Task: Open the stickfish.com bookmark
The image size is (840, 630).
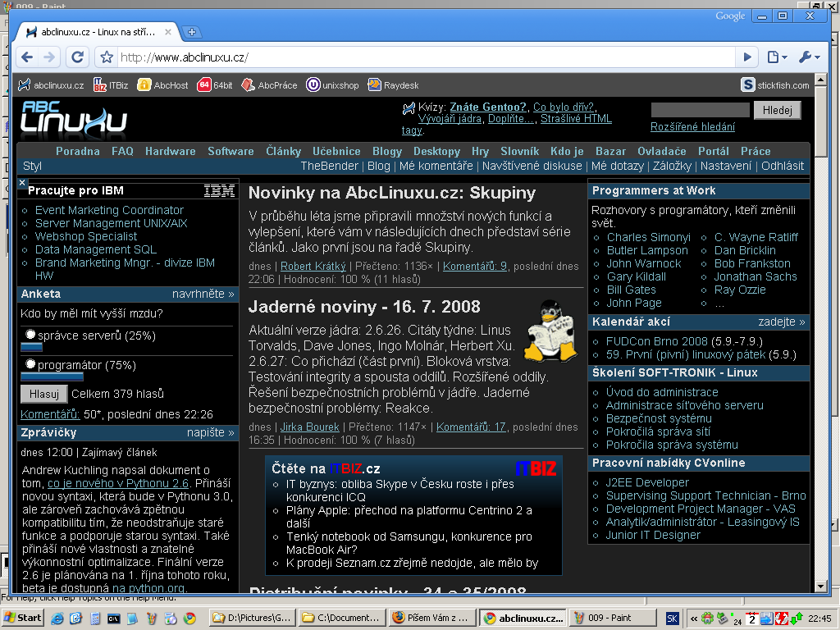Action: [775, 85]
